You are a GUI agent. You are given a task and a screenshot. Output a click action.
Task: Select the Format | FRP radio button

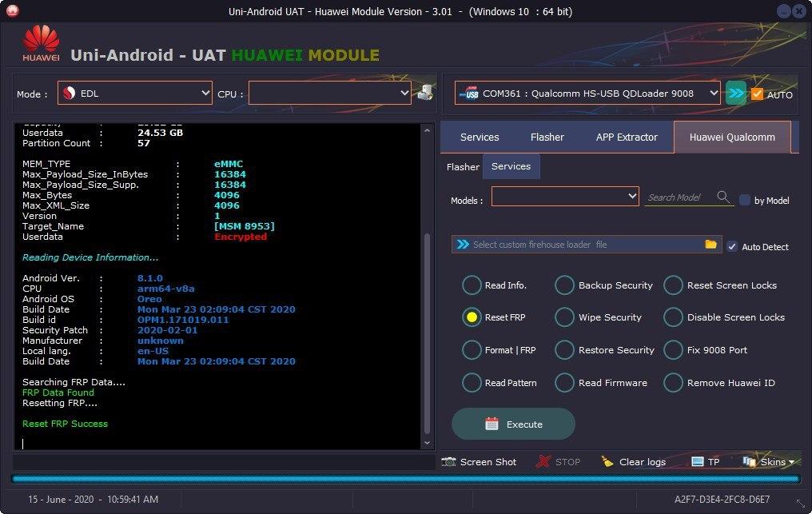[472, 350]
